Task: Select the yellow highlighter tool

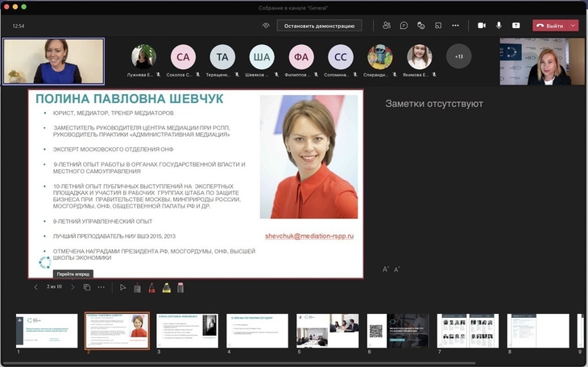Action: coord(166,287)
